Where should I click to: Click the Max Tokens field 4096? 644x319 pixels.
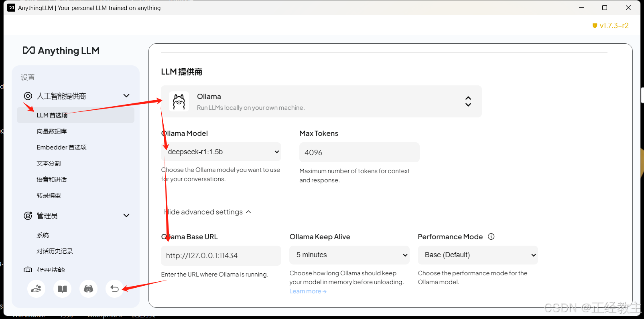pyautogui.click(x=360, y=152)
